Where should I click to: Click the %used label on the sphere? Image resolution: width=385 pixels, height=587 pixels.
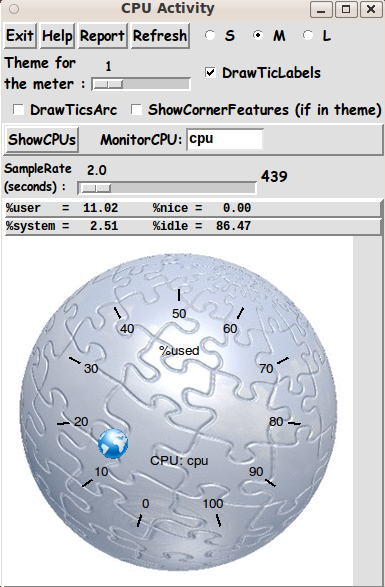click(x=179, y=351)
